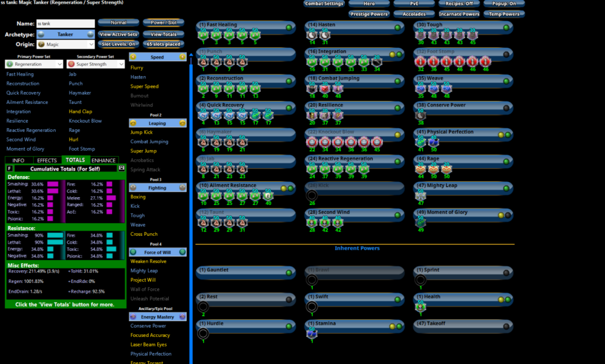The width and height of the screenshot is (605, 364).
Task: Click the Name field containing ss tank
Action: pos(65,24)
